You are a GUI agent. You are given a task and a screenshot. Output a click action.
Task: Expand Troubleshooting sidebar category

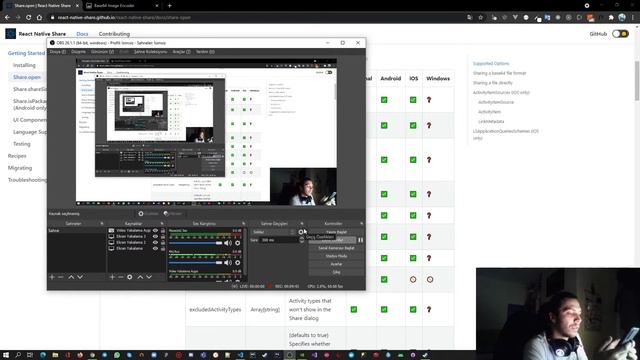point(27,180)
